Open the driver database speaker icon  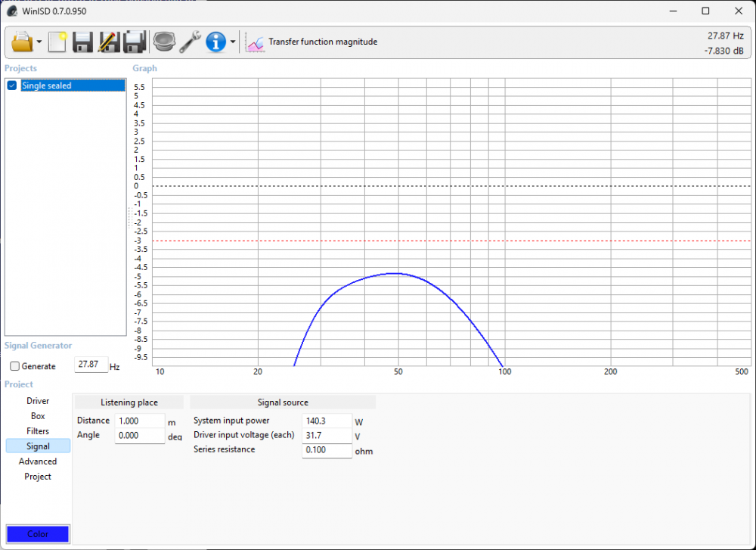[163, 42]
